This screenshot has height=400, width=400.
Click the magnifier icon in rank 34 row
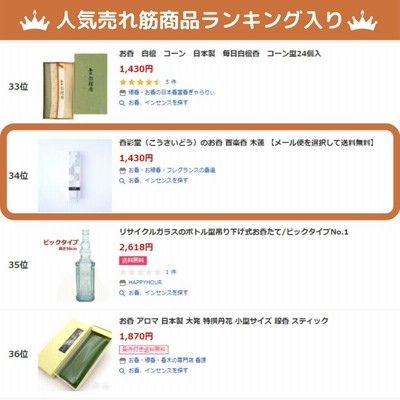pyautogui.click(x=122, y=181)
